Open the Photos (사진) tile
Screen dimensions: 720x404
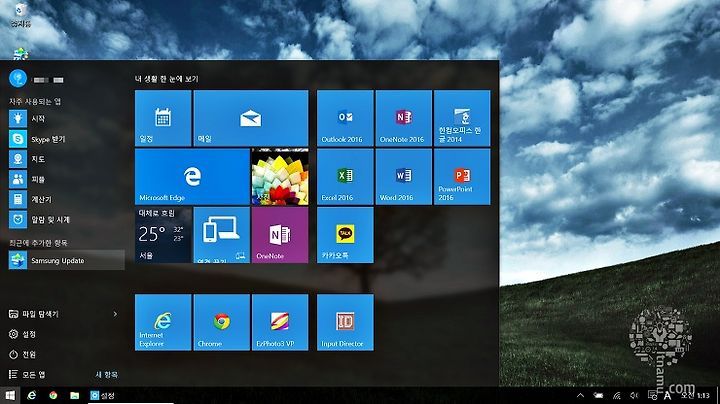280,177
